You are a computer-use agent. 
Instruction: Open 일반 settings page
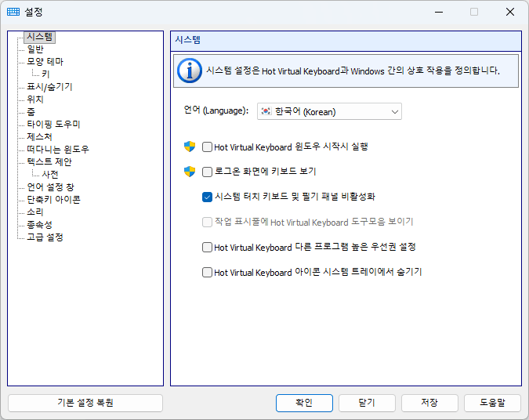[35, 49]
